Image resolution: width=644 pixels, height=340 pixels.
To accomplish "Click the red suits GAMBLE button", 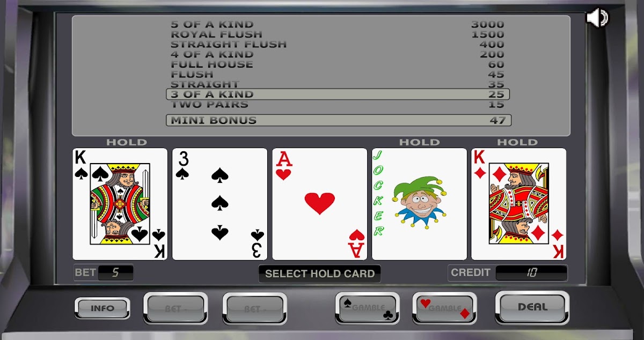I will pyautogui.click(x=444, y=308).
